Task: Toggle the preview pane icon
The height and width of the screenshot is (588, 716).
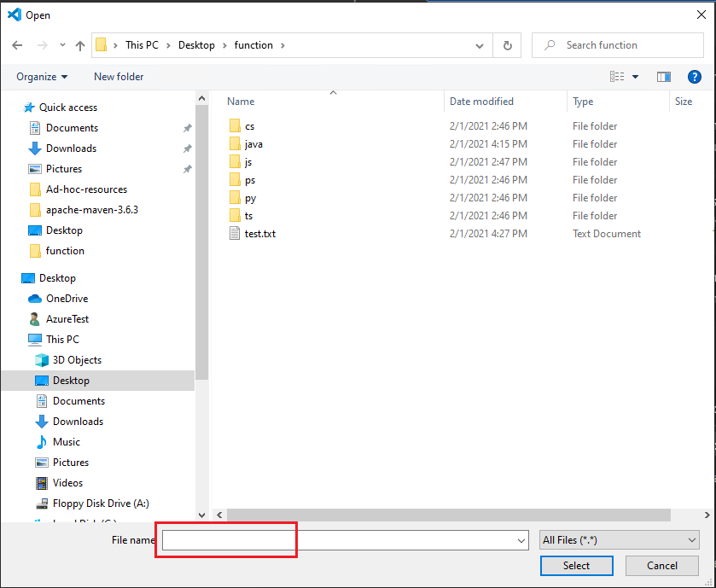Action: [x=664, y=76]
